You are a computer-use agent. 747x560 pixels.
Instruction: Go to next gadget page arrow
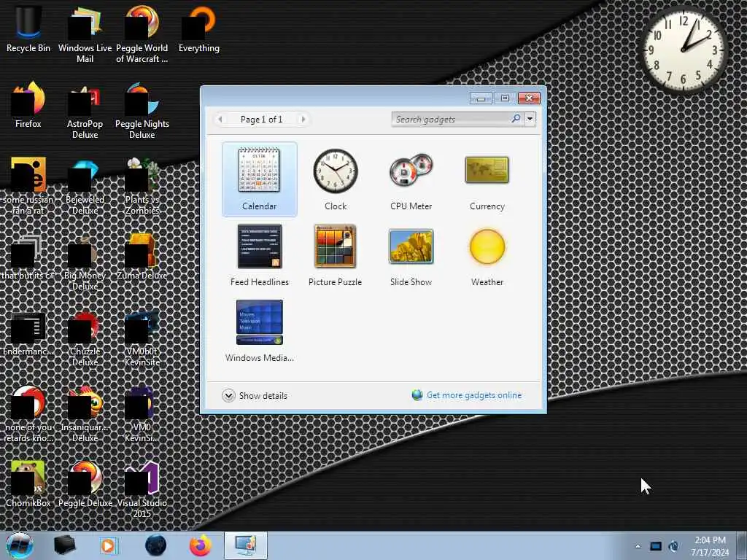point(303,119)
